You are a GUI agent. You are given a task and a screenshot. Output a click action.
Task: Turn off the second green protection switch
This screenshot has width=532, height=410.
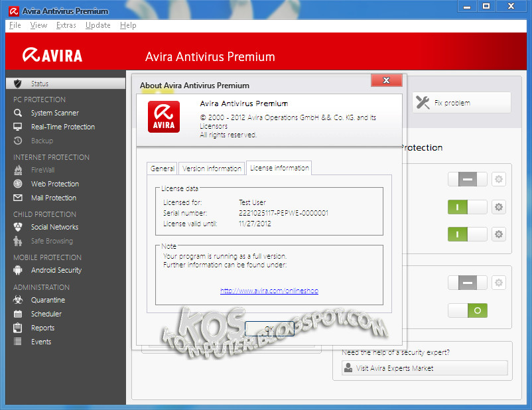pyautogui.click(x=468, y=234)
